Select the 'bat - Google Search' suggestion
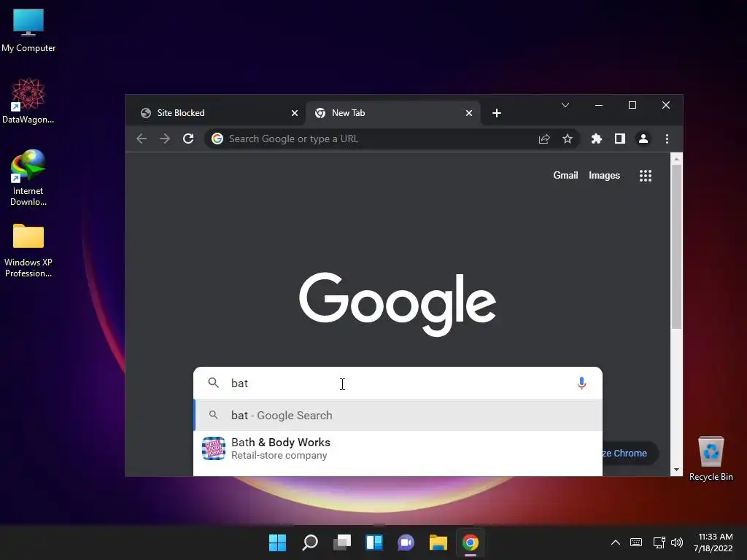 tap(398, 415)
